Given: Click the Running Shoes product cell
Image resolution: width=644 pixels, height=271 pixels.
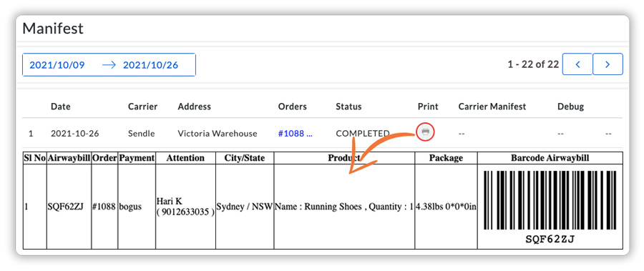Looking at the screenshot, I should [x=344, y=207].
